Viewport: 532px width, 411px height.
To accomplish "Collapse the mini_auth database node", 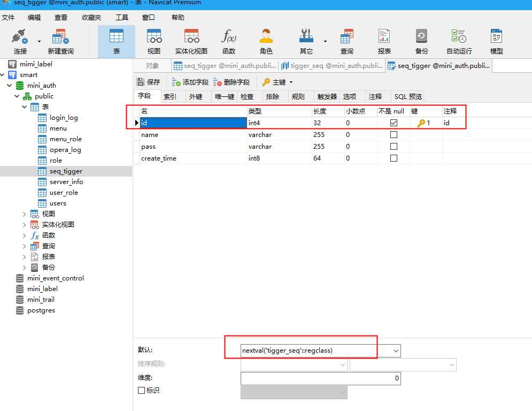I will coord(10,85).
